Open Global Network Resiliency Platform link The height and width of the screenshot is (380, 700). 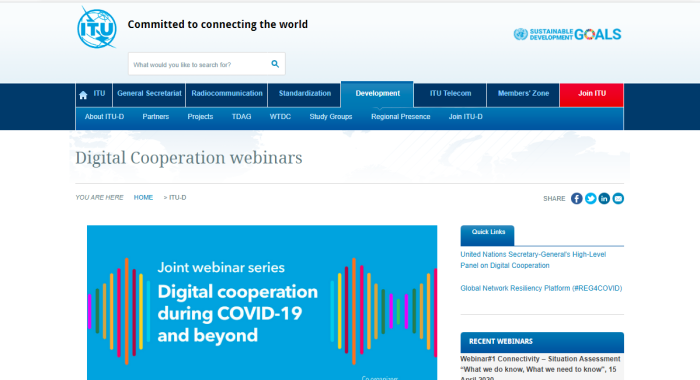pos(541,288)
